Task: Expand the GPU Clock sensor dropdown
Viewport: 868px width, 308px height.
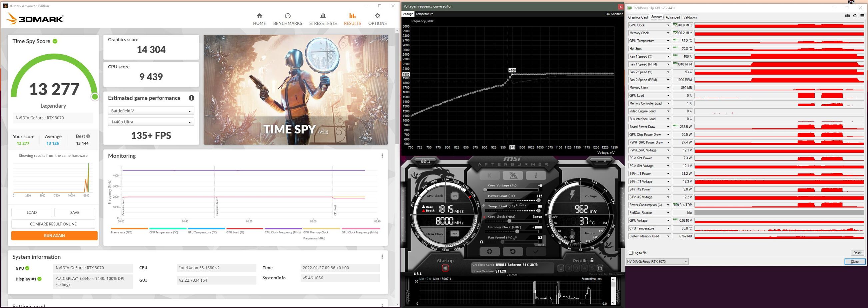Action: [668, 25]
